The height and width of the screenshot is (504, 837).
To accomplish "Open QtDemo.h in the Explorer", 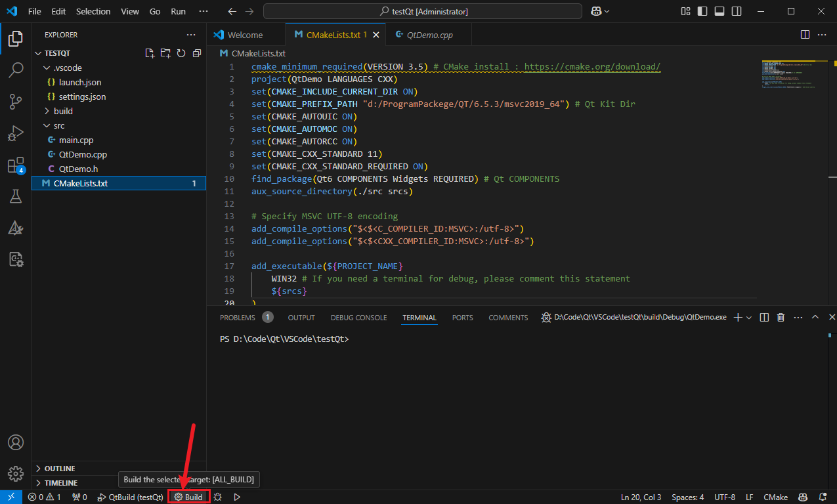I will click(x=78, y=169).
